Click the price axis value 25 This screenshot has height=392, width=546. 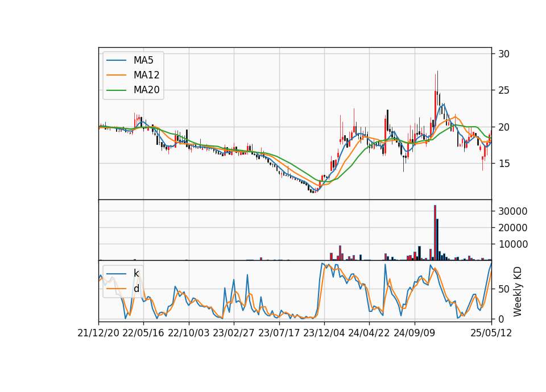[x=504, y=90]
